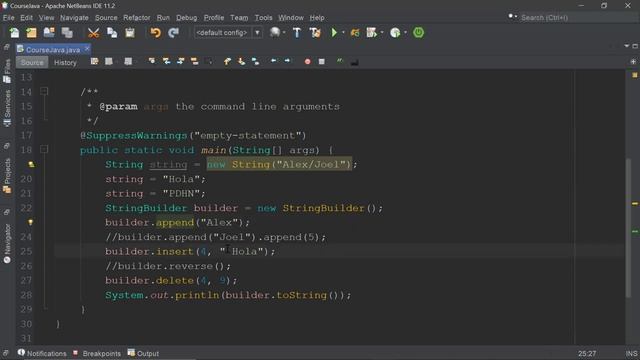Click Find Next Occurrence editor icon

[x=180, y=61]
